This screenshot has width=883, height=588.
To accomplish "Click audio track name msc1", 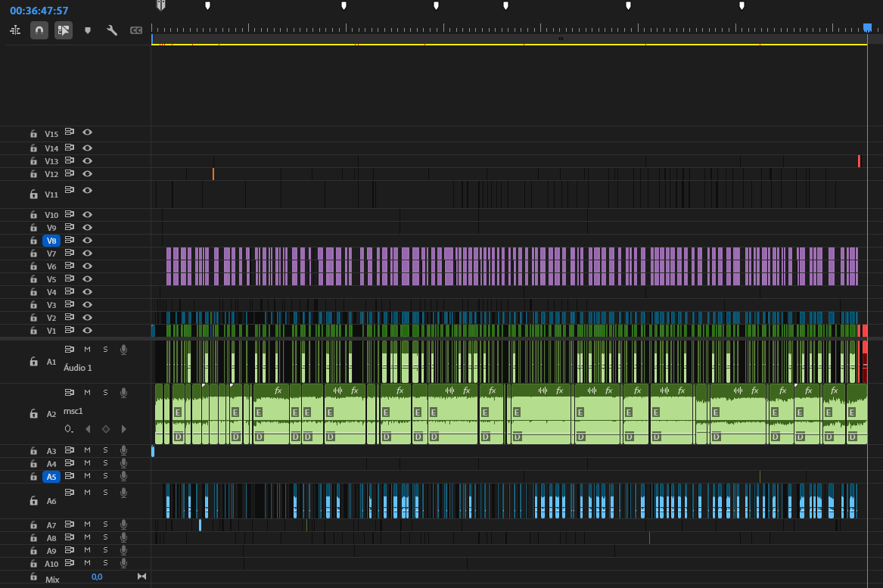I will (73, 411).
